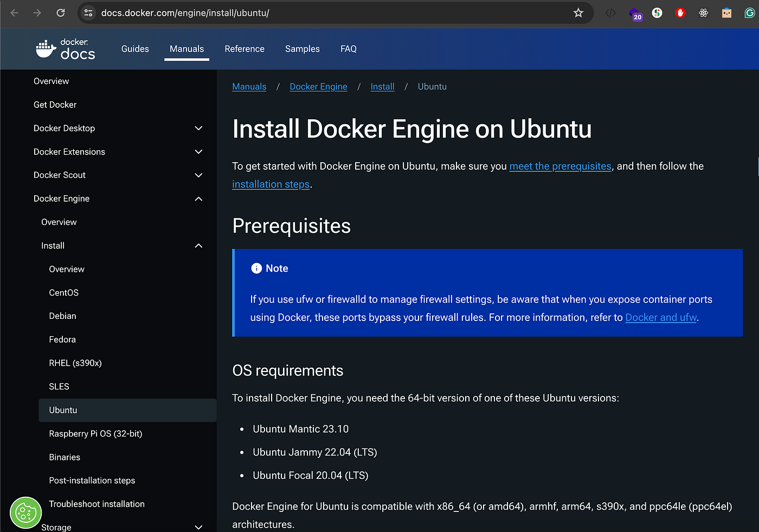Select Binaries install page in sidebar
Image resolution: width=759 pixels, height=532 pixels.
click(65, 457)
